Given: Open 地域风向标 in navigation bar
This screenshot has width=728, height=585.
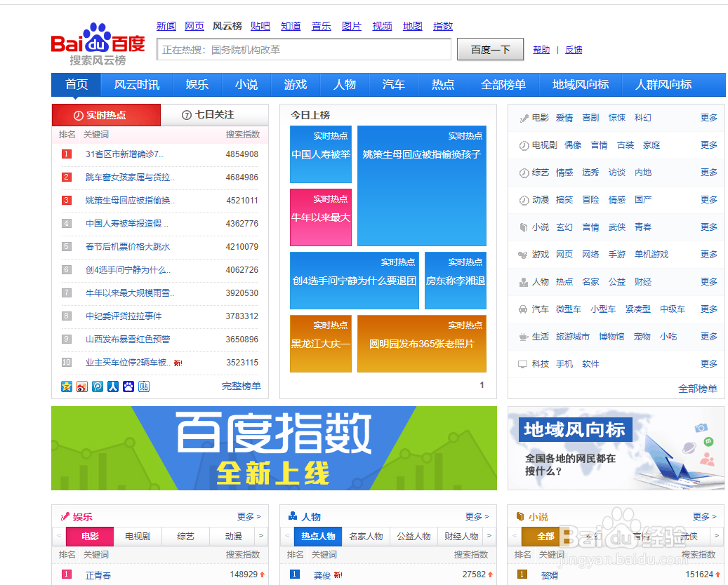Looking at the screenshot, I should (x=581, y=84).
